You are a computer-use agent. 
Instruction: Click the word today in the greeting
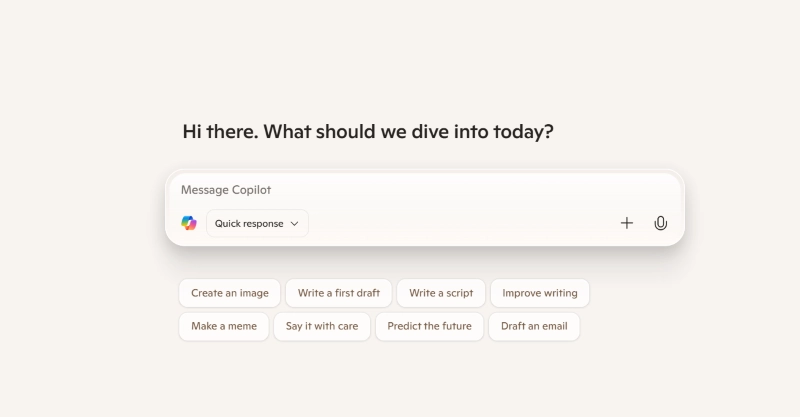point(518,131)
